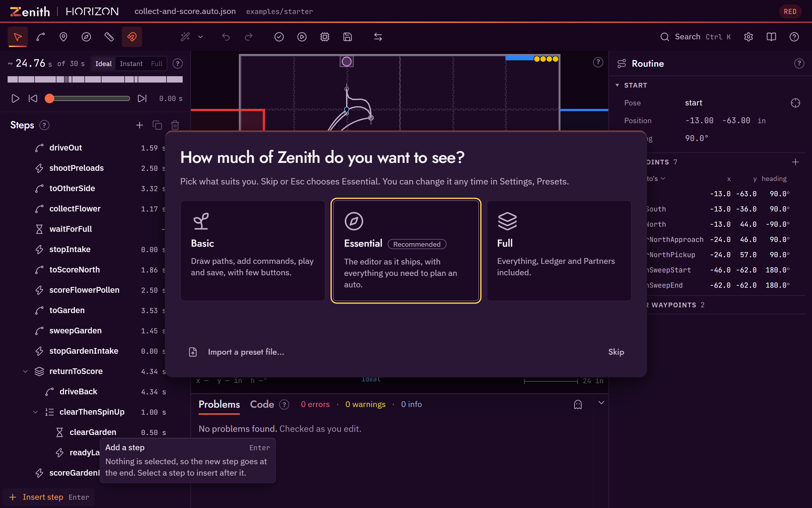Collapse the returnToScore group

coord(25,371)
